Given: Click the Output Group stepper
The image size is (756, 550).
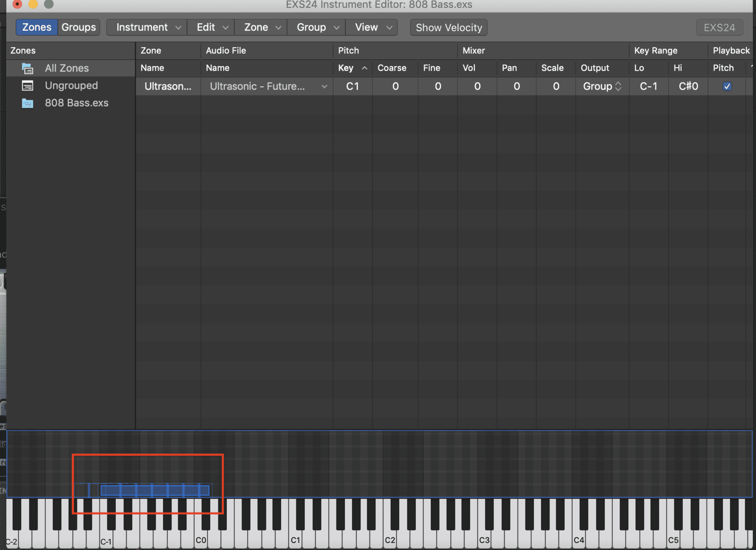Looking at the screenshot, I should (x=618, y=86).
